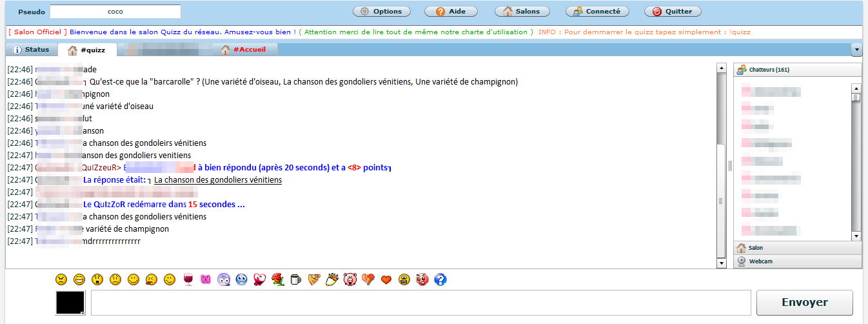Insert the simple happy smiley
868x324 pixels.
[x=133, y=279]
